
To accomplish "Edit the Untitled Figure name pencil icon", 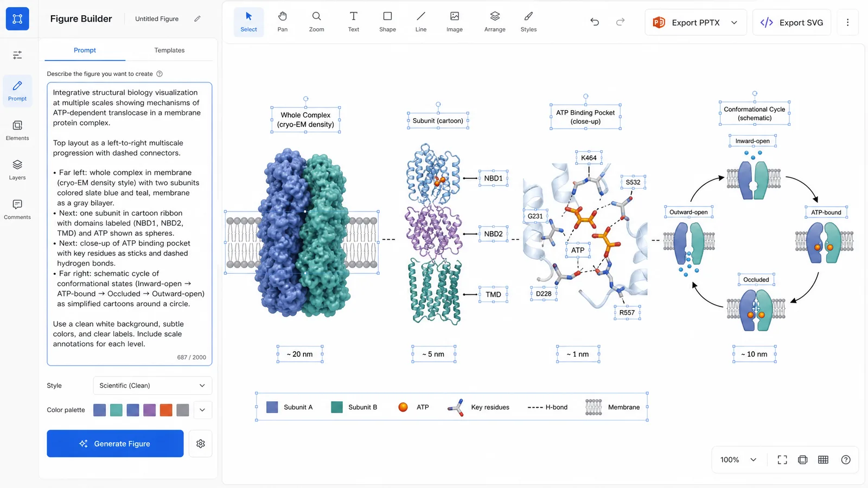I will point(197,18).
